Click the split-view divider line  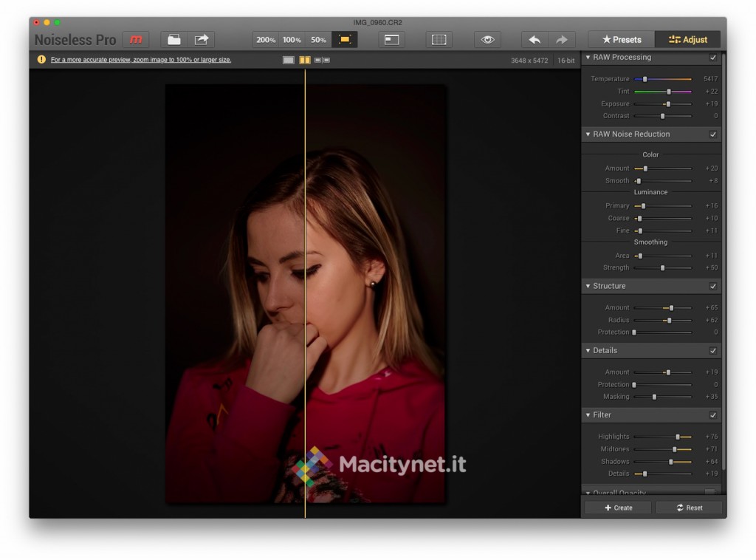click(305, 293)
